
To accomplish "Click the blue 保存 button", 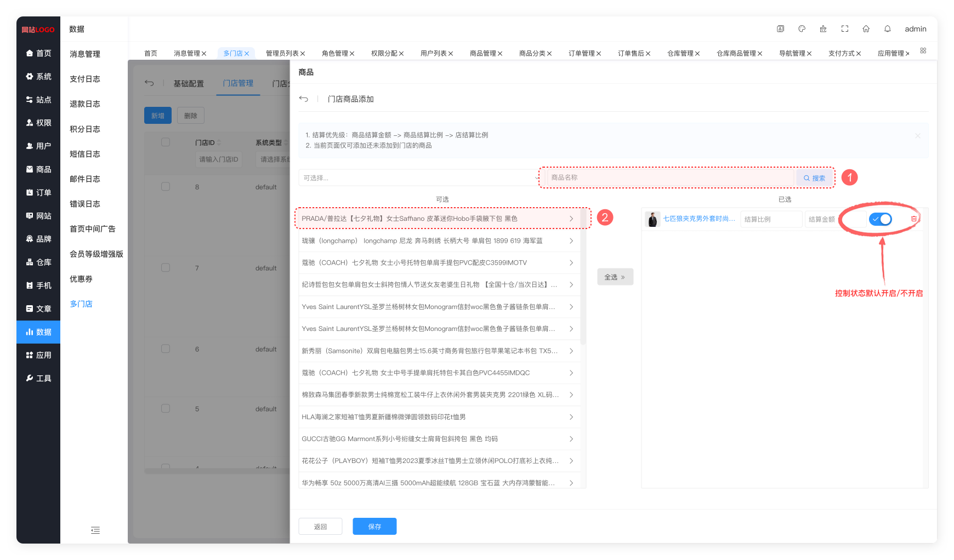I will (374, 527).
